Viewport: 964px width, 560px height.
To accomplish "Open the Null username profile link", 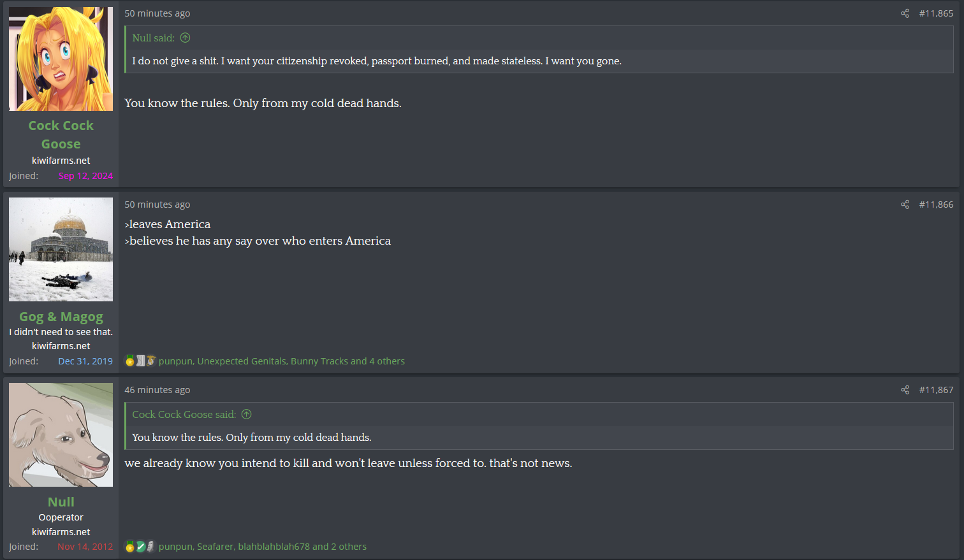I will click(61, 502).
